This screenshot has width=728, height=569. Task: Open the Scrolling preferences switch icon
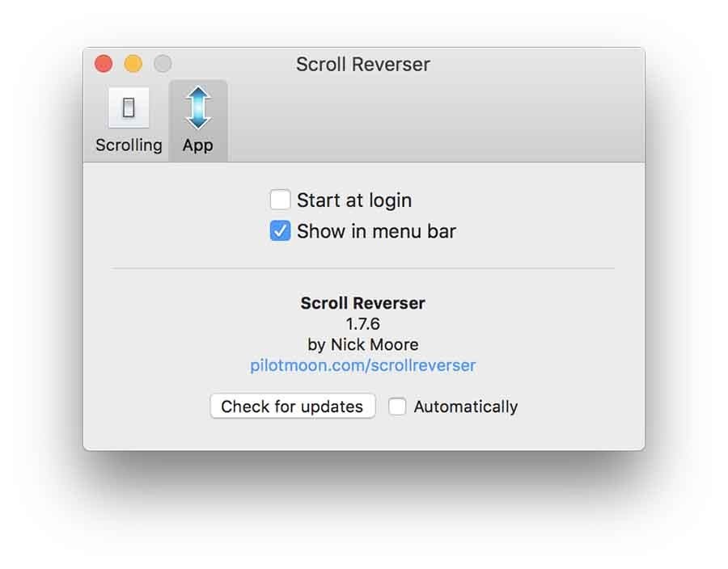[129, 107]
